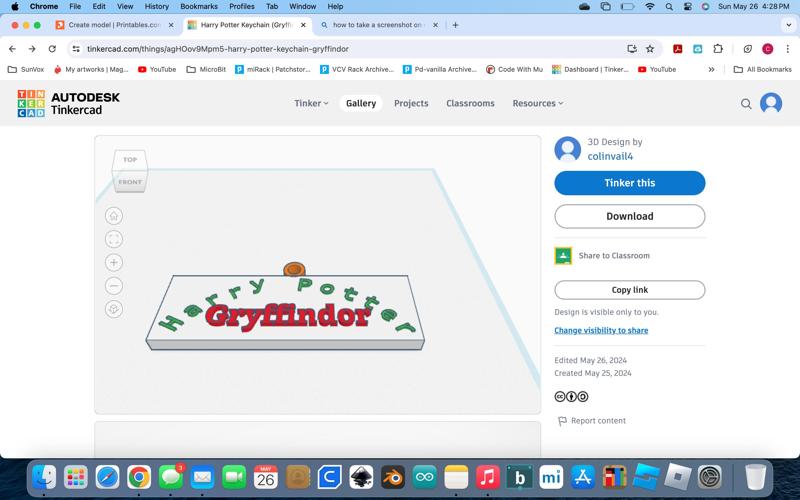Click the site information icon in the address bar
The height and width of the screenshot is (500, 800).
(x=76, y=49)
